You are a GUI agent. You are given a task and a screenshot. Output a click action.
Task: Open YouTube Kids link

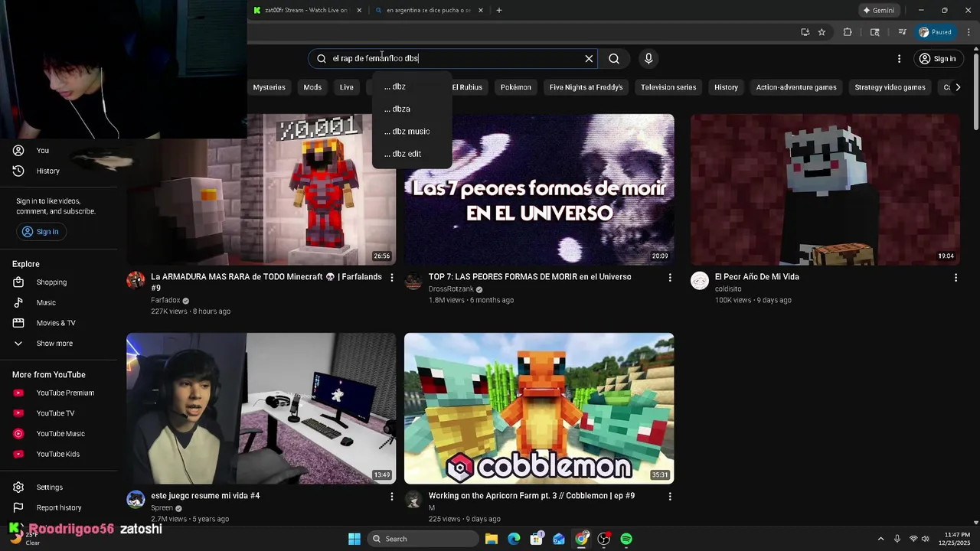pyautogui.click(x=60, y=454)
